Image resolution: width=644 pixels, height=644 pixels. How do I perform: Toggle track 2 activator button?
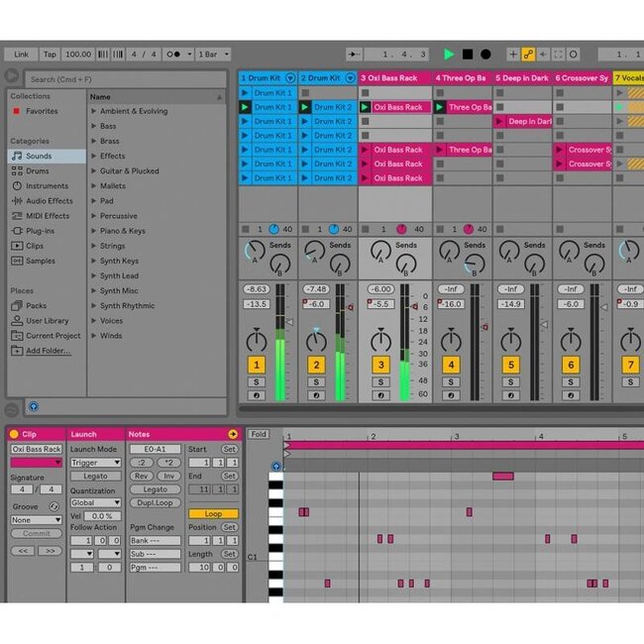pos(316,365)
